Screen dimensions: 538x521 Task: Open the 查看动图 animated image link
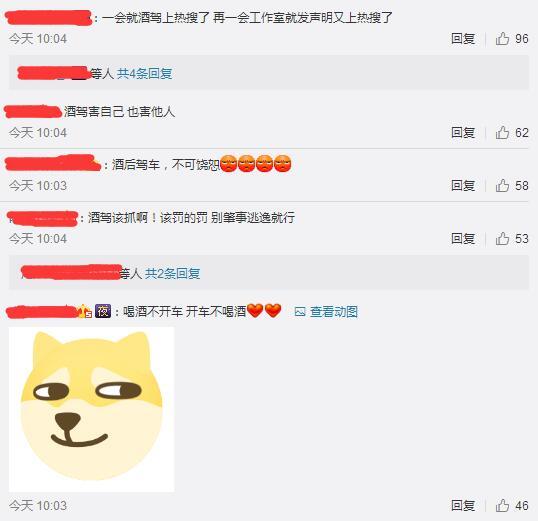(334, 312)
